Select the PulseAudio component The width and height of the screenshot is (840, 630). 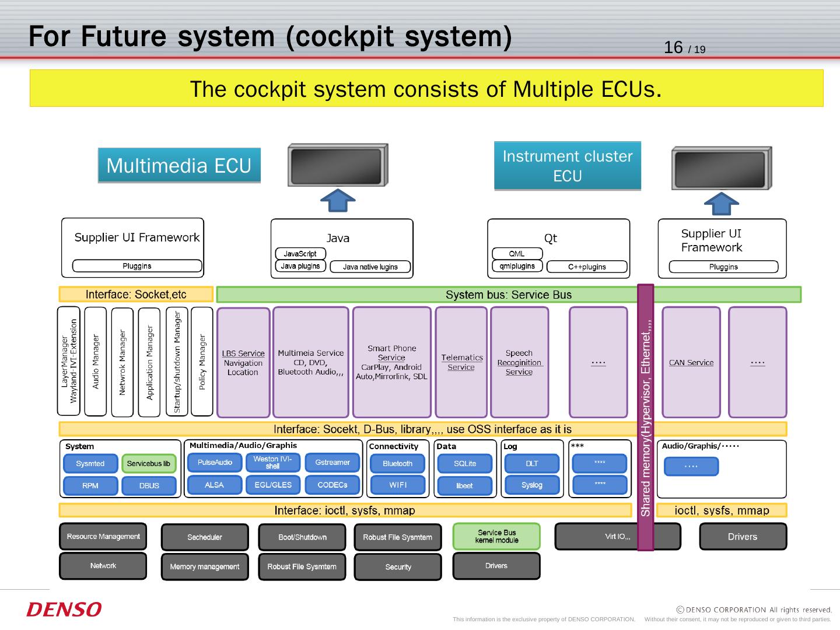pos(215,463)
